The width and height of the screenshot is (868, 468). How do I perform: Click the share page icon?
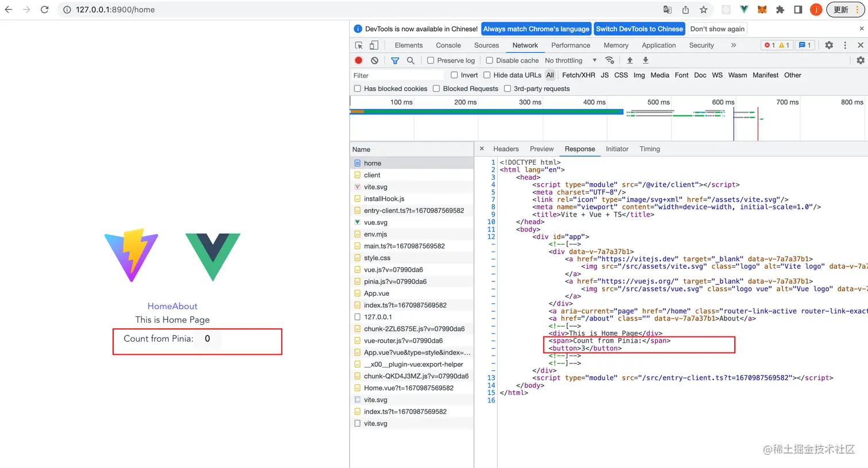point(685,10)
